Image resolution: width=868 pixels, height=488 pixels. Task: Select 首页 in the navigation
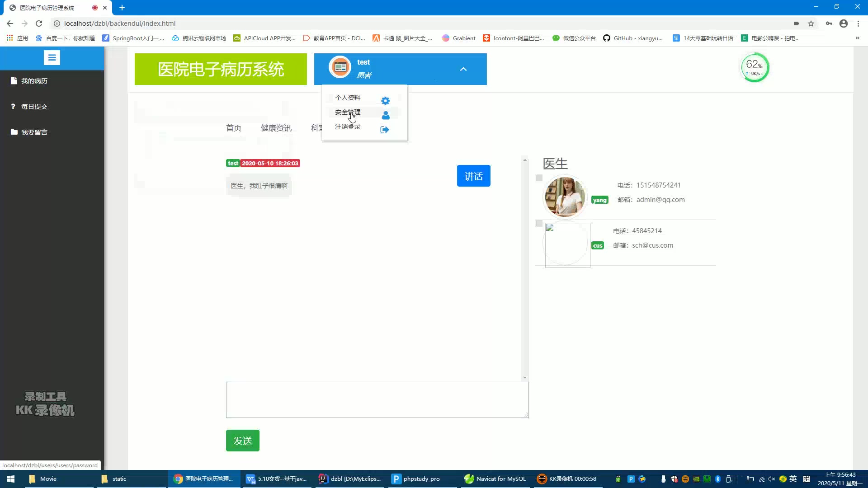pos(234,128)
